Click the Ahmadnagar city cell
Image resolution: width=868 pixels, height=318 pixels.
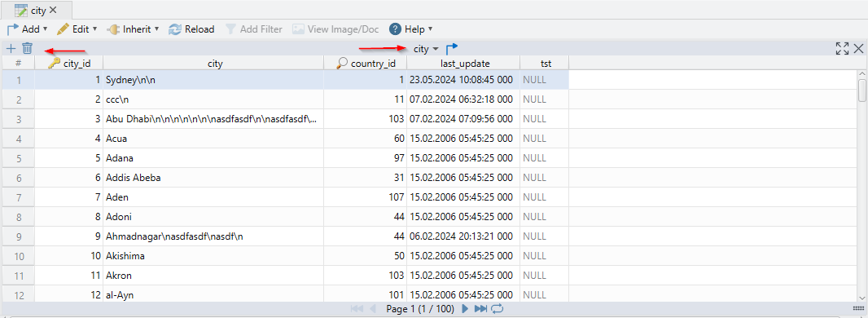pos(213,236)
